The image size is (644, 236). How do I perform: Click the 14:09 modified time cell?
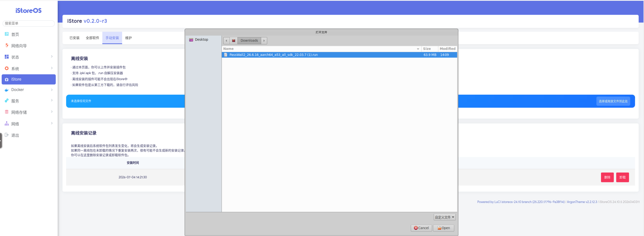[444, 55]
